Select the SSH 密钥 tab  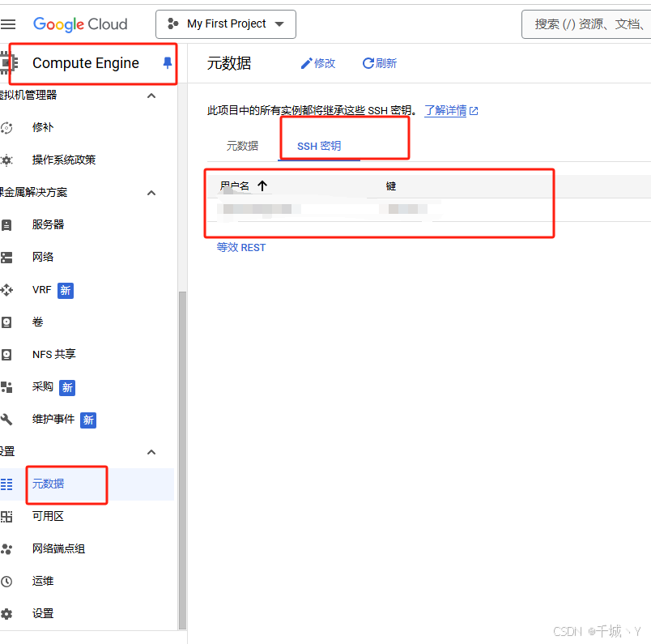pyautogui.click(x=319, y=146)
